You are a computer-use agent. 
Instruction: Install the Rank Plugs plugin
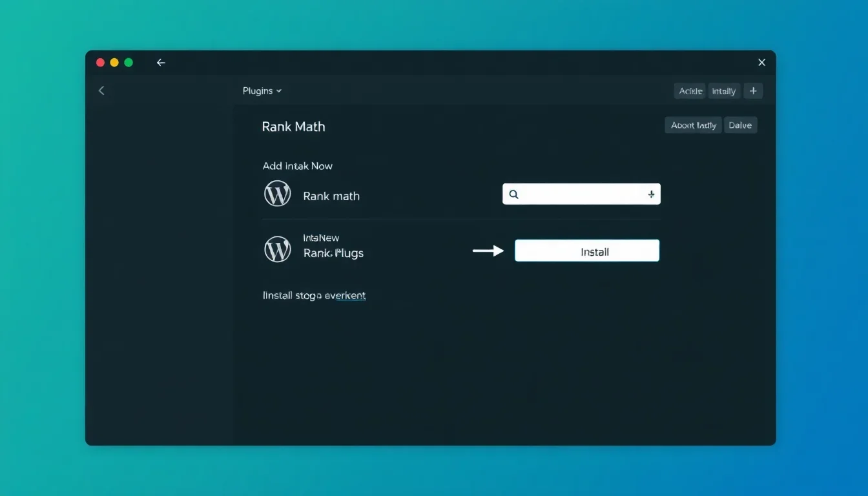point(587,251)
